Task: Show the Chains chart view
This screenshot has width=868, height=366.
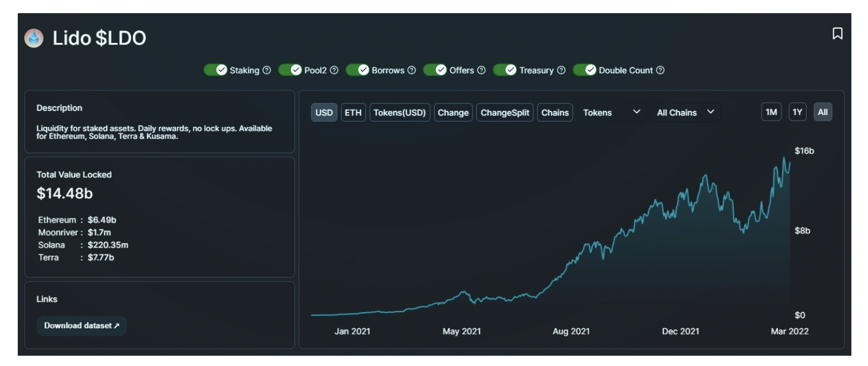Action: tap(555, 113)
